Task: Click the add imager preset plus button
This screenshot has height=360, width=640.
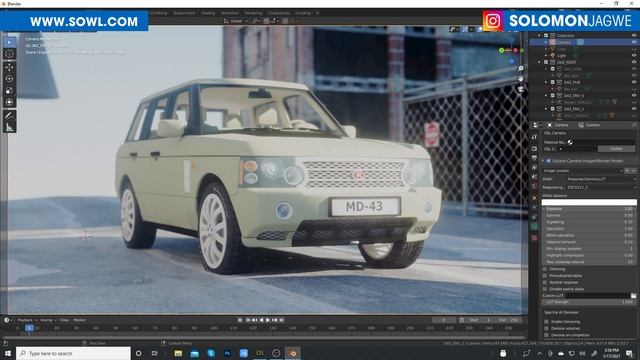Action: tap(628, 171)
